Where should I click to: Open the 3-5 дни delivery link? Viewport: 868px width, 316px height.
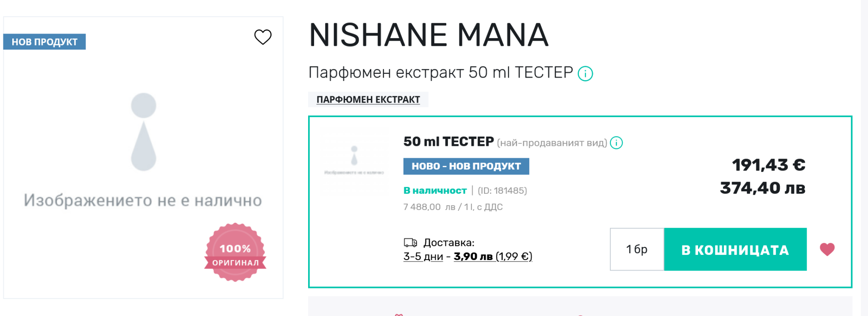(423, 257)
